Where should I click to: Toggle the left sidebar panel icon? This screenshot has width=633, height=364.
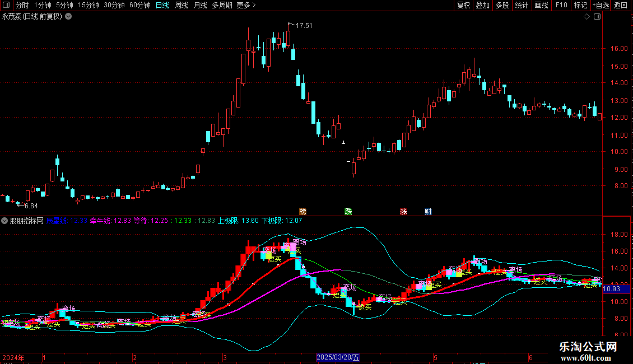[x=6, y=5]
